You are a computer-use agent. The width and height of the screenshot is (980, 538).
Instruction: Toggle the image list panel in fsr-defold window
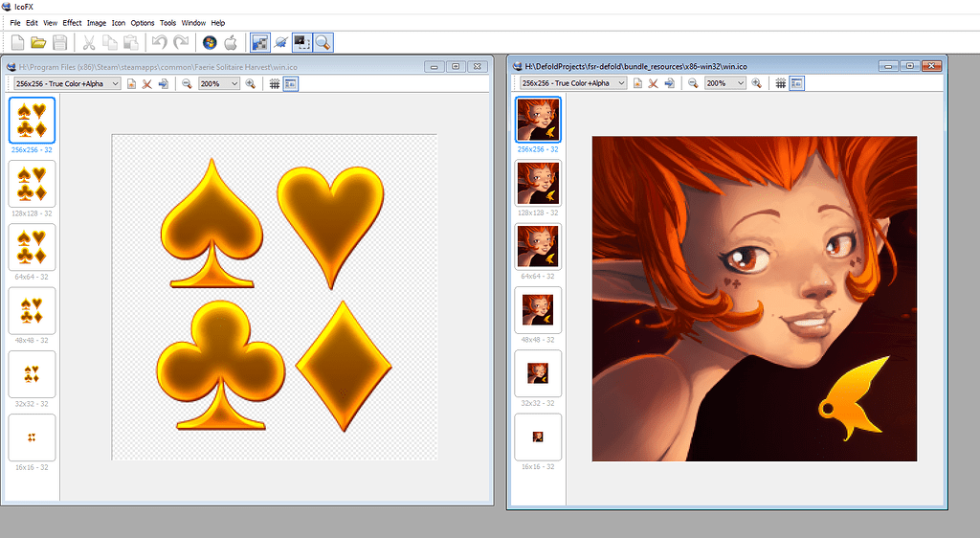click(796, 84)
